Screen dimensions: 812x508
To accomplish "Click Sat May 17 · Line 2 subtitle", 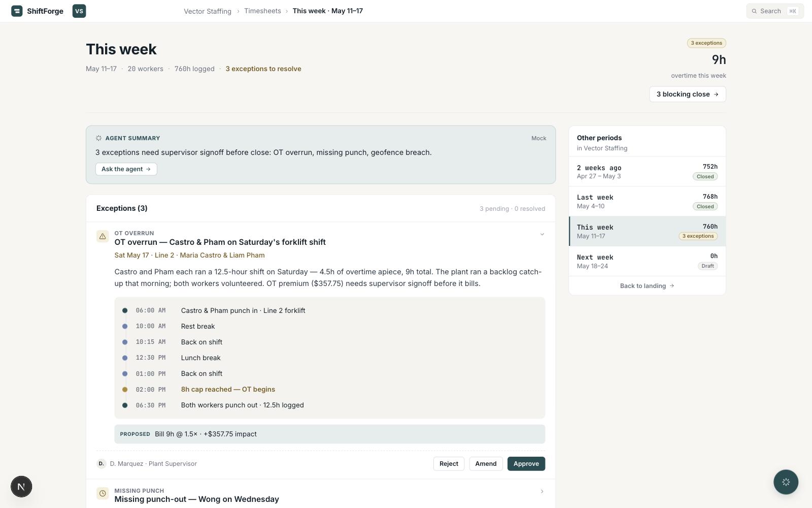I will pos(189,256).
